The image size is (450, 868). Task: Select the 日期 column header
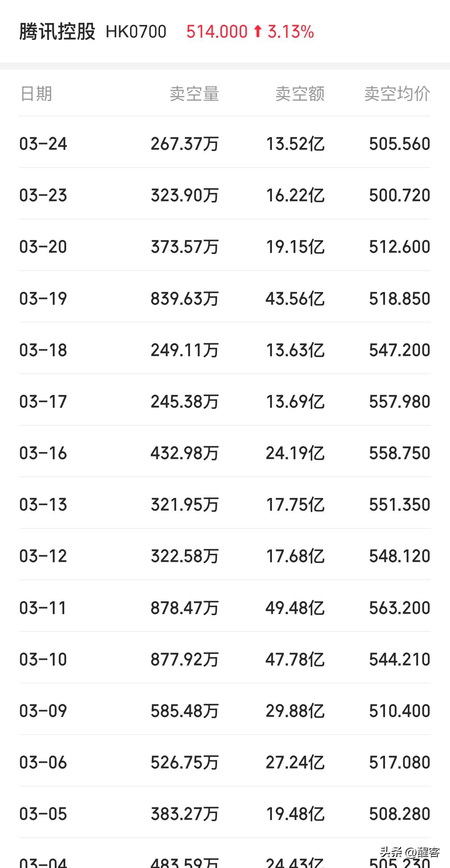pos(36,94)
